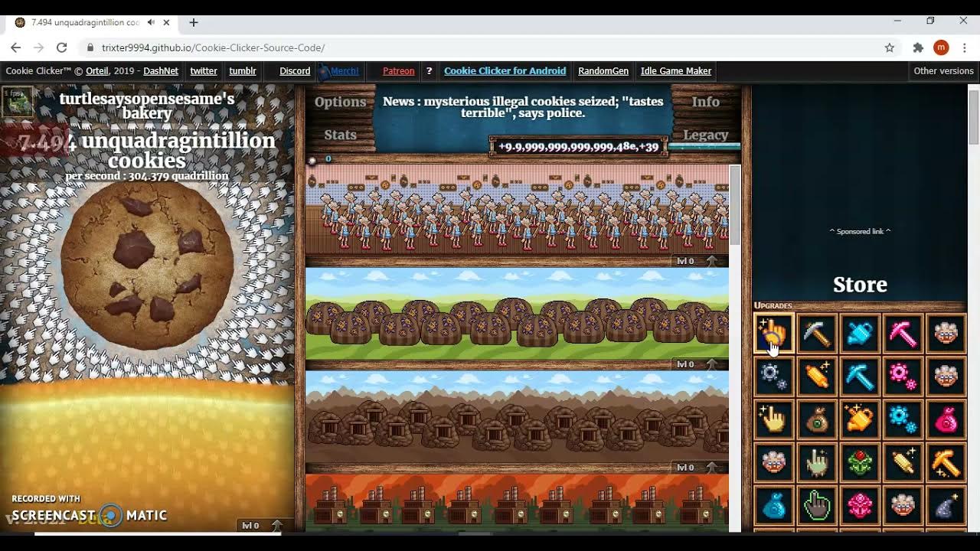Level up the mine building
The height and width of the screenshot is (551, 980).
(697, 468)
